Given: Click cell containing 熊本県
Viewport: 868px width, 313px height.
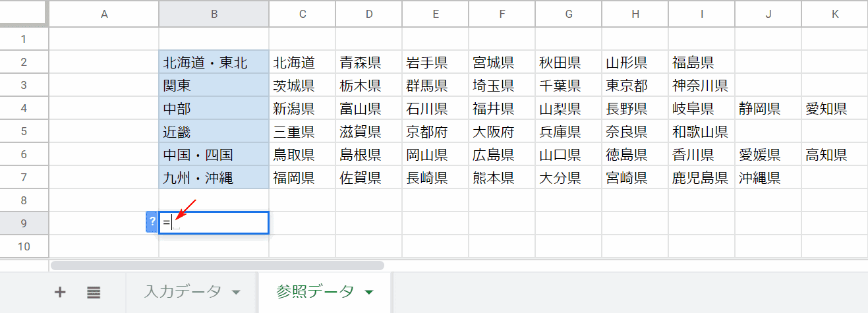Looking at the screenshot, I should [502, 178].
